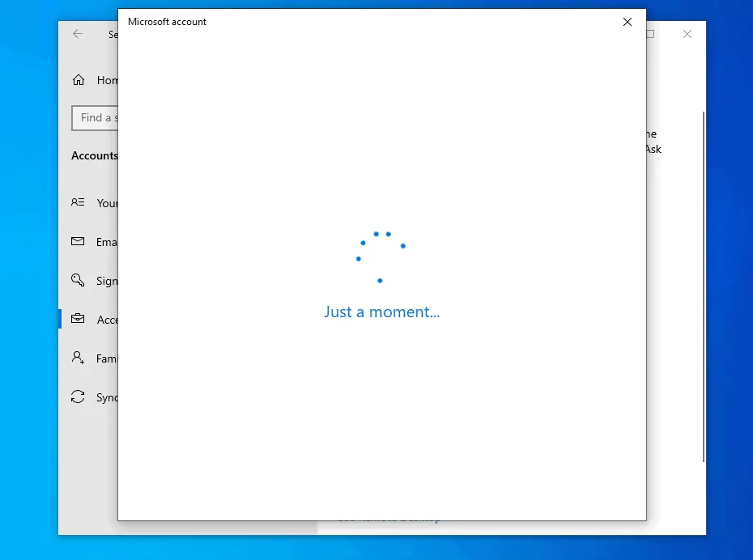This screenshot has height=560, width=753.
Task: Select the Email envelope icon
Action: click(x=78, y=241)
